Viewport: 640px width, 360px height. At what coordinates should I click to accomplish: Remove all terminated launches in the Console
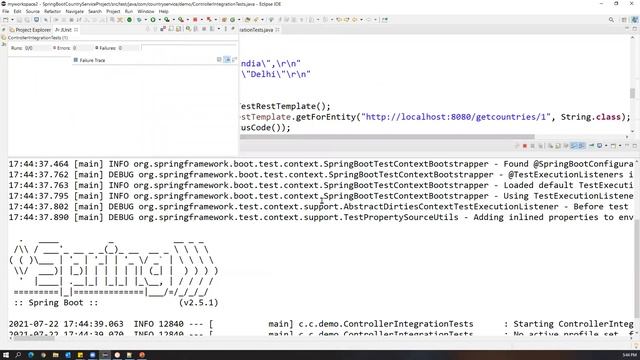(x=540, y=146)
